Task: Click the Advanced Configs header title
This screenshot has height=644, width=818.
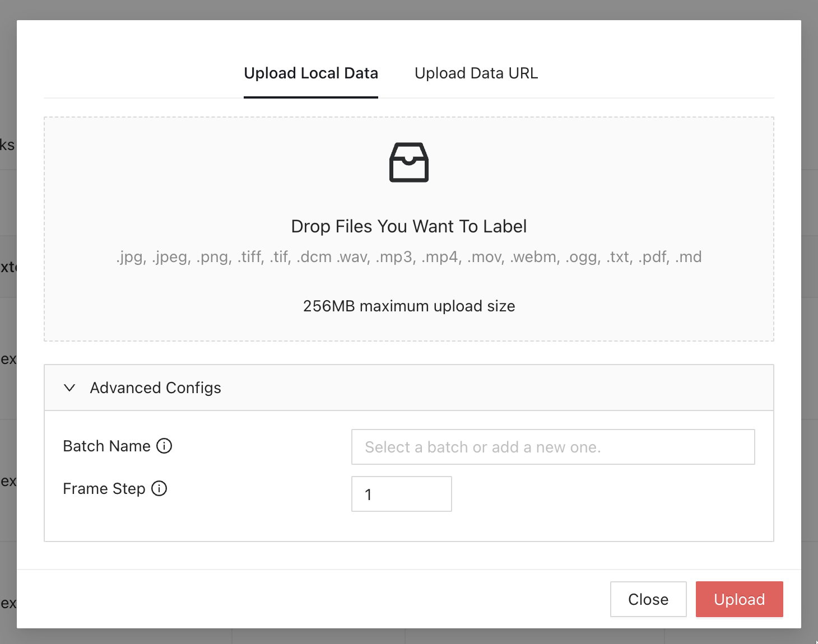Action: click(x=155, y=388)
